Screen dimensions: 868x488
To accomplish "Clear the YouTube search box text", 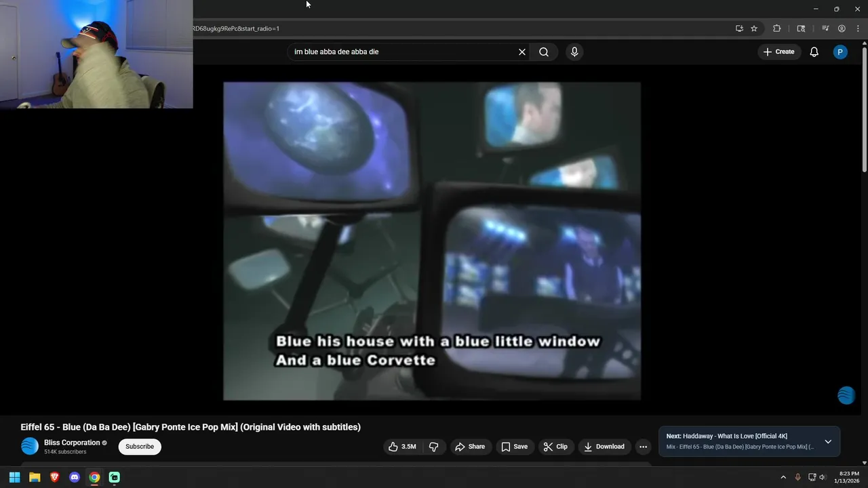I will tap(522, 52).
